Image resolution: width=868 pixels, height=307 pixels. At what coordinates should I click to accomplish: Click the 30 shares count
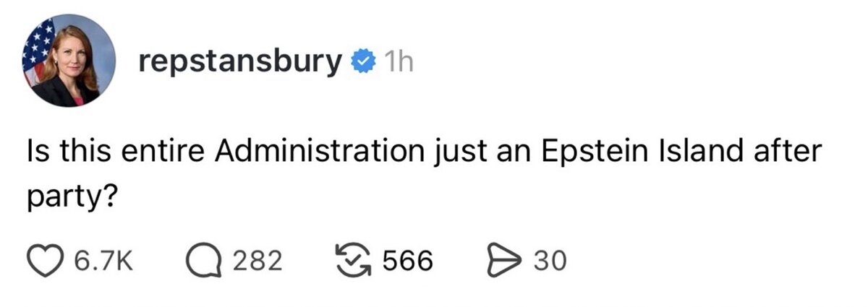[x=549, y=260]
